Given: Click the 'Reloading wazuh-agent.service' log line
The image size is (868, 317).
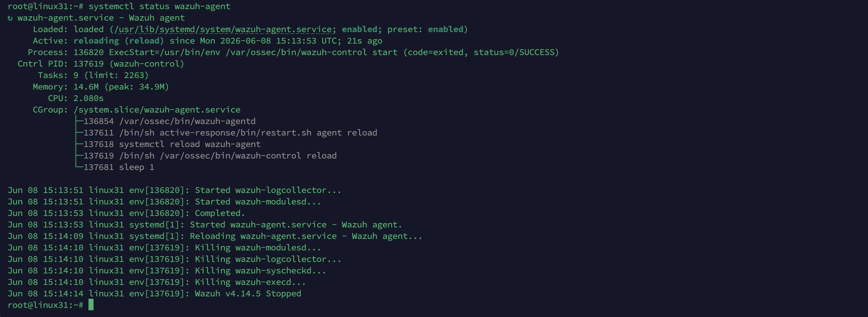Looking at the screenshot, I should (215, 236).
